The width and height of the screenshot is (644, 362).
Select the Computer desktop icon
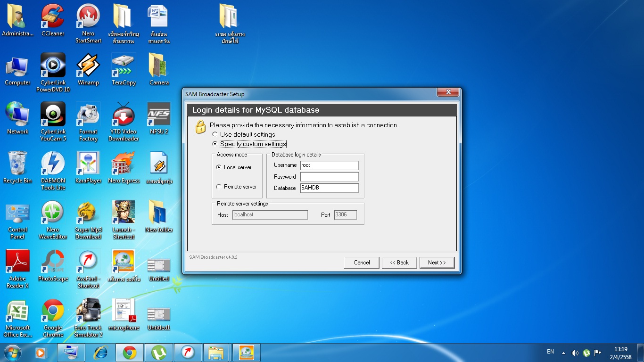pos(17,70)
